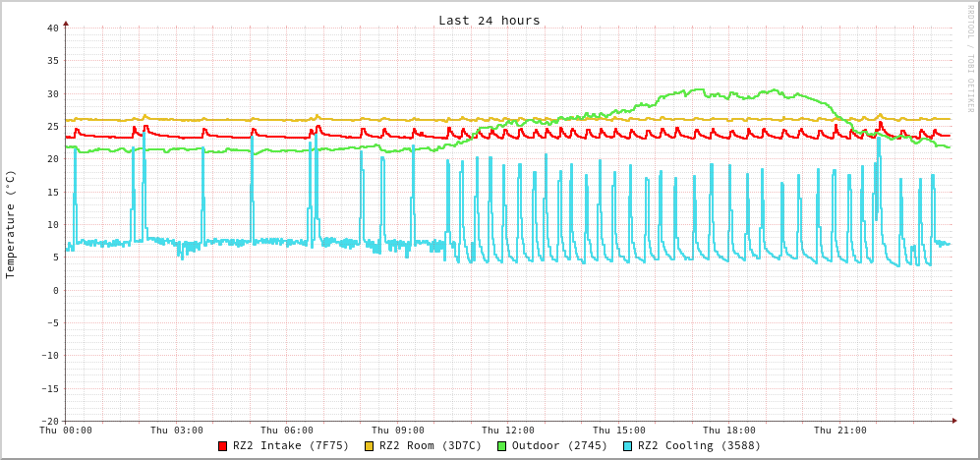Click the 40 value on the y-axis

click(x=52, y=29)
